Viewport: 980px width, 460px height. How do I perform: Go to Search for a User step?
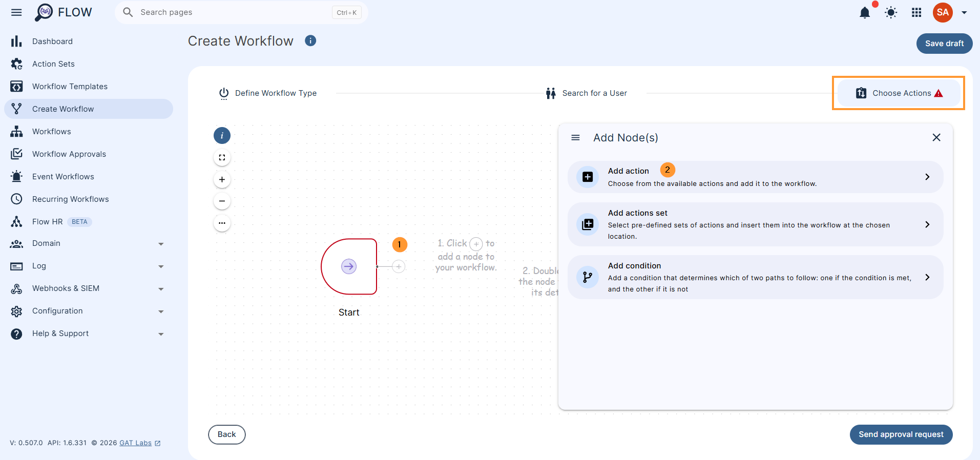(586, 93)
